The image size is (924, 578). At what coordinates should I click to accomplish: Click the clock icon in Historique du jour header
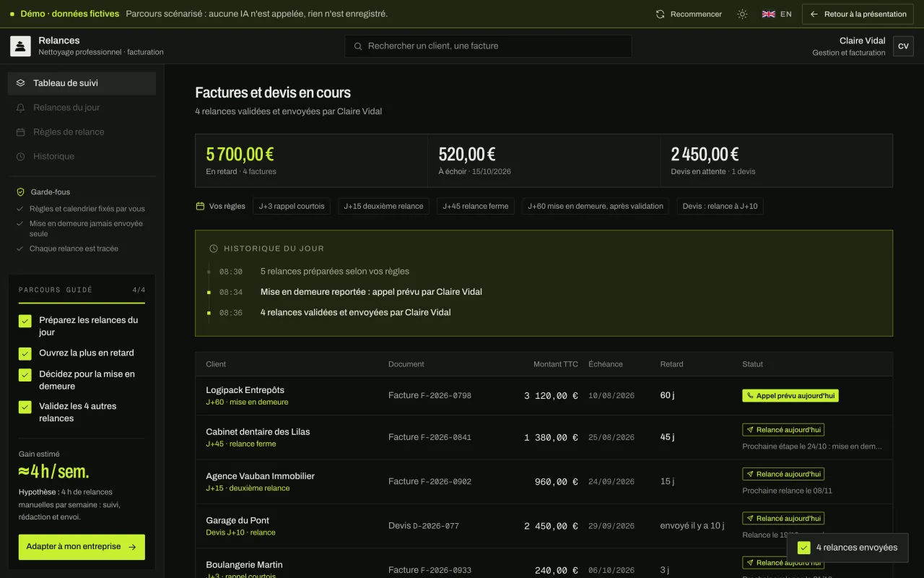[214, 249]
